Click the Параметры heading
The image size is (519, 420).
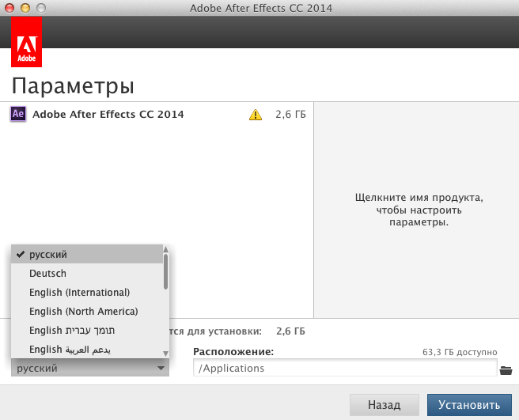[73, 87]
